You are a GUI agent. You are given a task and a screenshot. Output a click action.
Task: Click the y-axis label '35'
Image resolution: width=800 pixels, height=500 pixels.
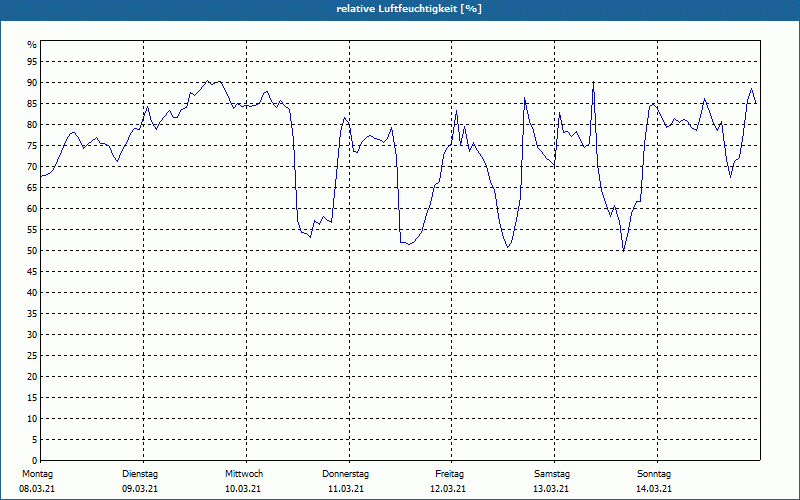point(32,314)
